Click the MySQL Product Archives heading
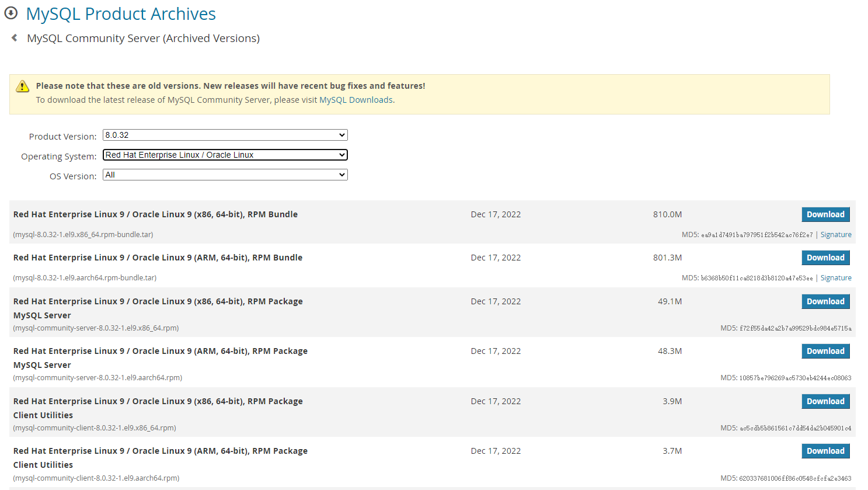Viewport: 868px width, 490px height. (121, 13)
